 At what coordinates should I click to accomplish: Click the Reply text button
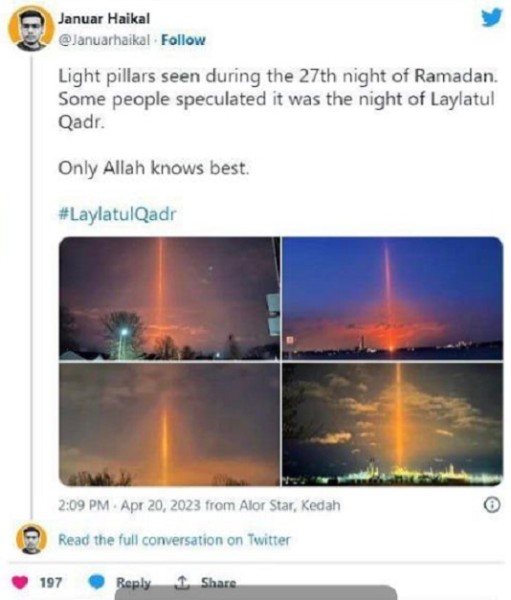tap(133, 583)
